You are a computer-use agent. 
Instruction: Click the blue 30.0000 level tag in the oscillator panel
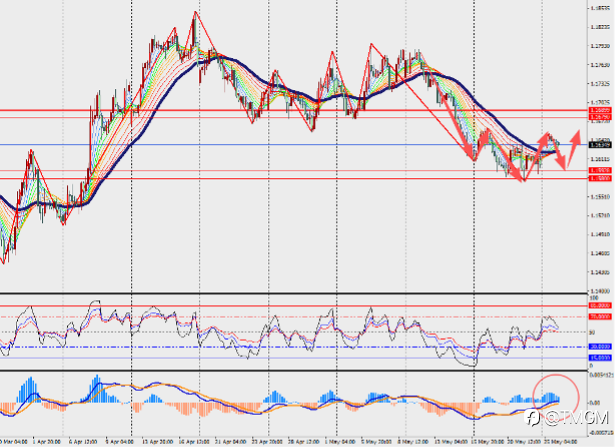[x=600, y=347]
